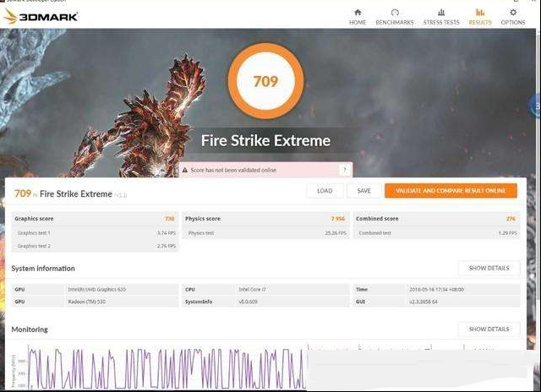Click the Intel Core i7 CPU entry
Viewport: 541px width, 392px height.
point(252,289)
